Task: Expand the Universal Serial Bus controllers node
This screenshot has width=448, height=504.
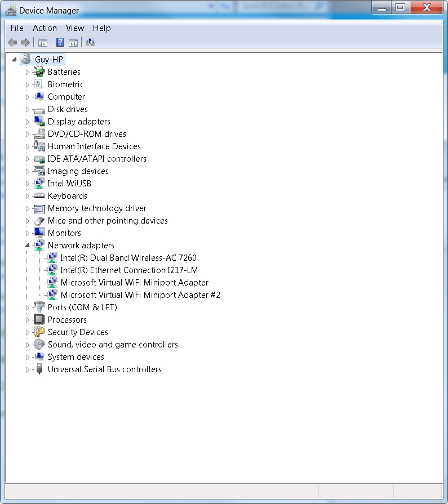Action: [27, 369]
